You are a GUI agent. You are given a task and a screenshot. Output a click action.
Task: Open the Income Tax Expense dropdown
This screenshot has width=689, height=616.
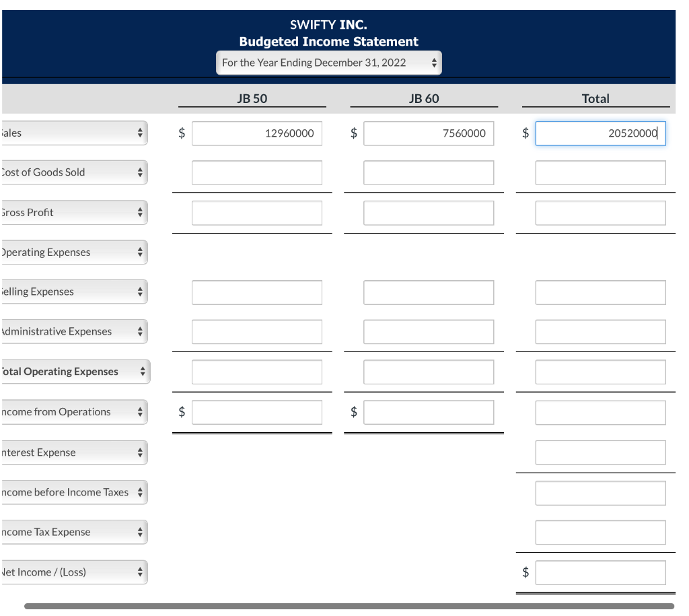click(74, 532)
